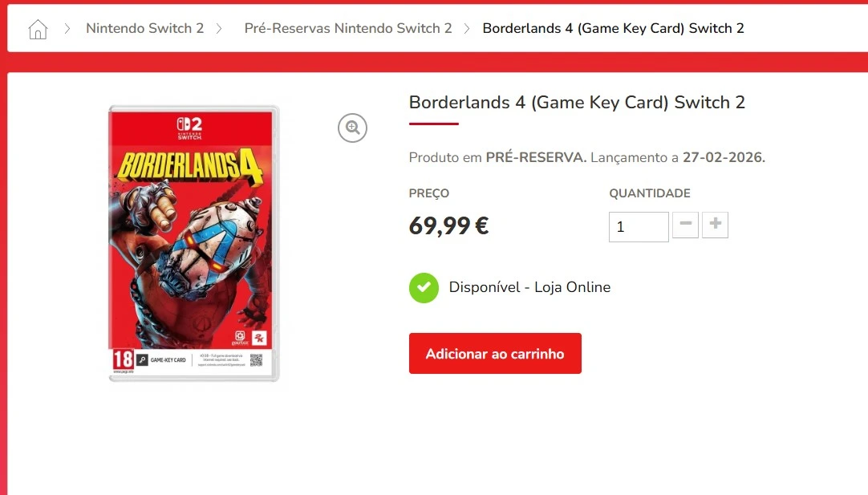Click the minus icon to decrease quantity
868x495 pixels.
(x=685, y=225)
